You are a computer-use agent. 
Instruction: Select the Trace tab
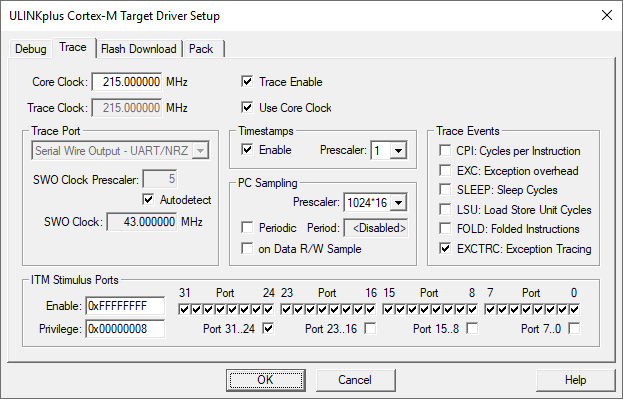pyautogui.click(x=73, y=47)
